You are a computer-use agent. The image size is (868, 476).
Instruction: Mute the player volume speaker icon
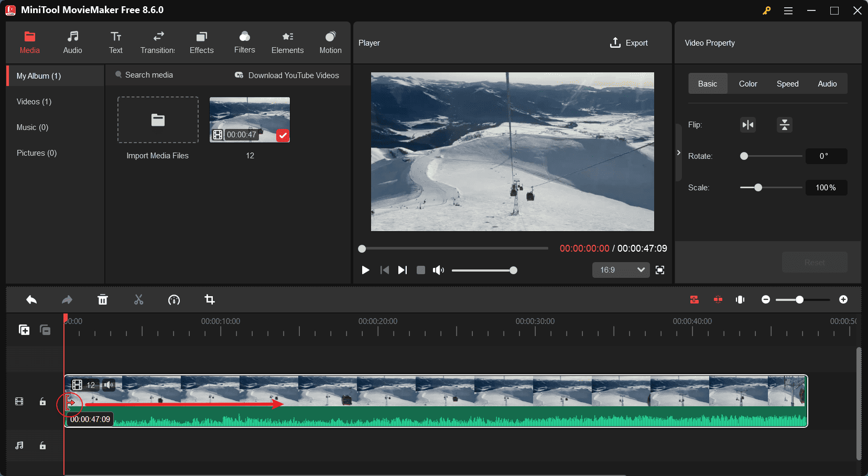coord(438,270)
